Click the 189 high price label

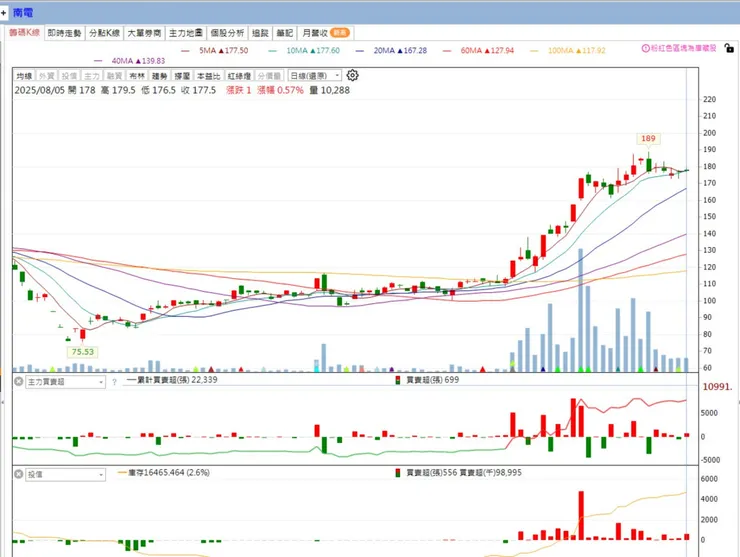click(648, 138)
